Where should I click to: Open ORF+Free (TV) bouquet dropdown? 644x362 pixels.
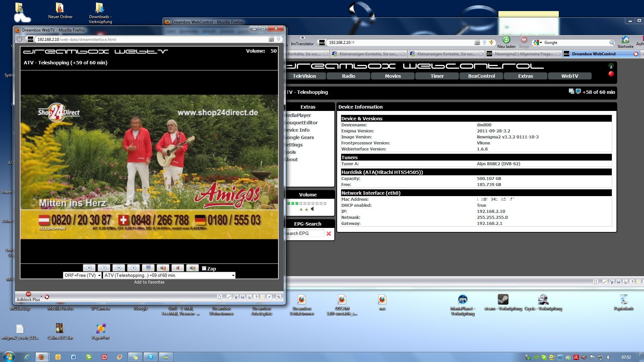82,275
